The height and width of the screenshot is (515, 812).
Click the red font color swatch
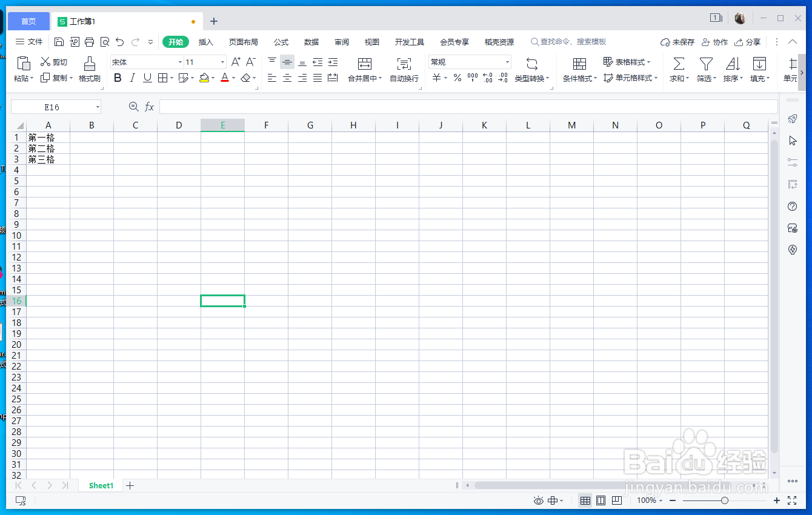(225, 78)
